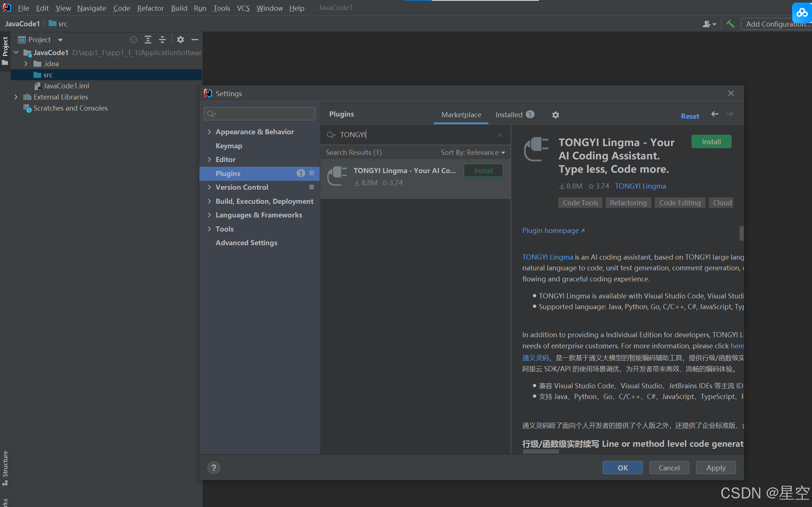Clear the TONGYI plugin search text
Image resolution: width=812 pixels, height=507 pixels.
tap(500, 135)
